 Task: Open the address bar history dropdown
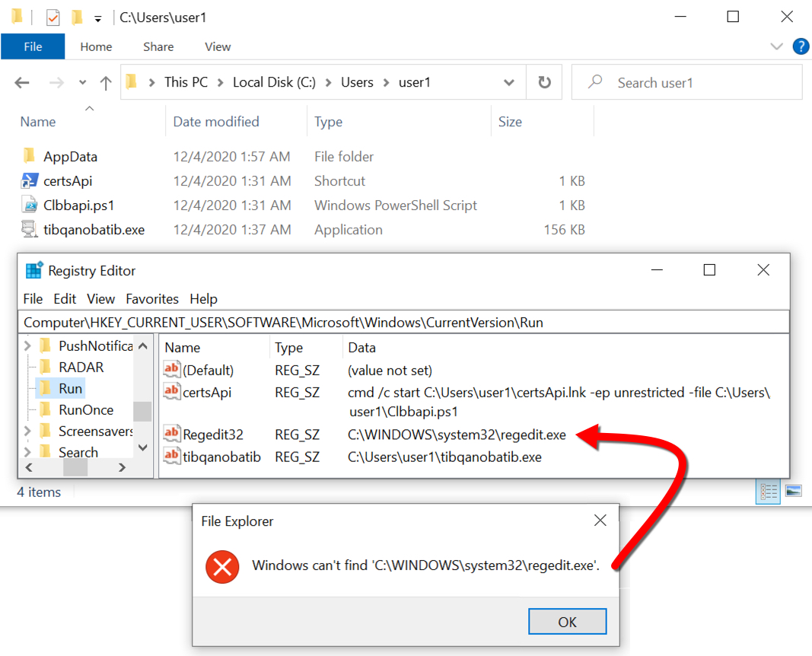[509, 82]
